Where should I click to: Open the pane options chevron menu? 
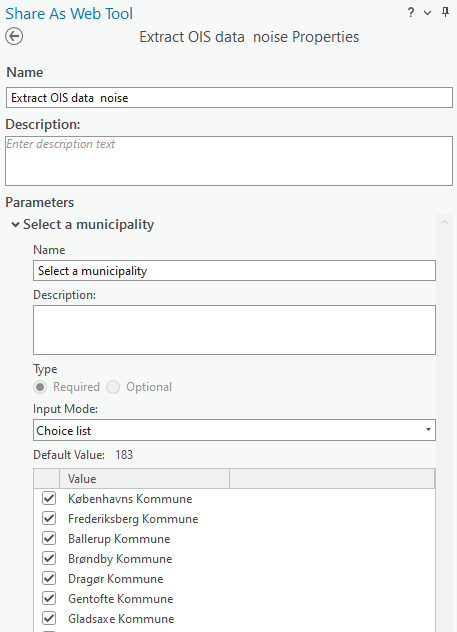pos(428,13)
